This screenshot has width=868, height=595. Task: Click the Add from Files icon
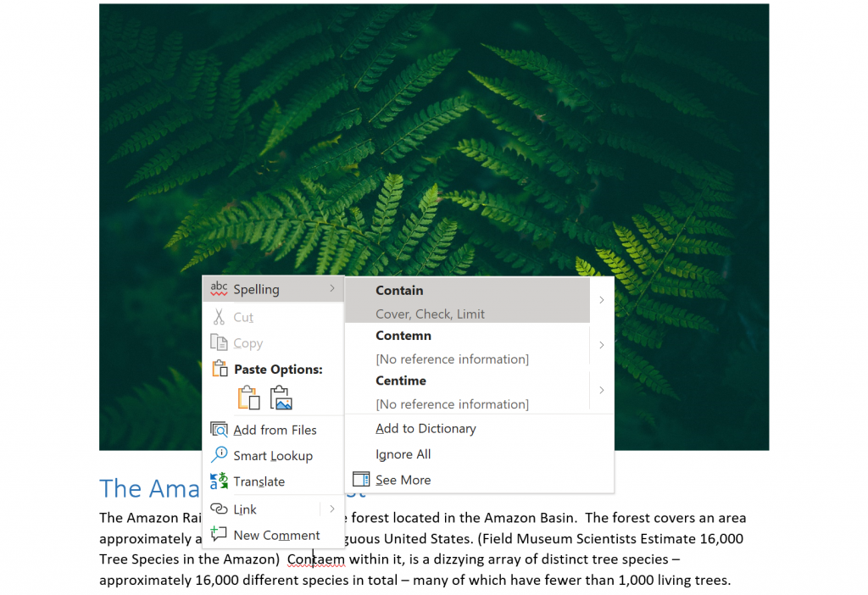click(220, 430)
